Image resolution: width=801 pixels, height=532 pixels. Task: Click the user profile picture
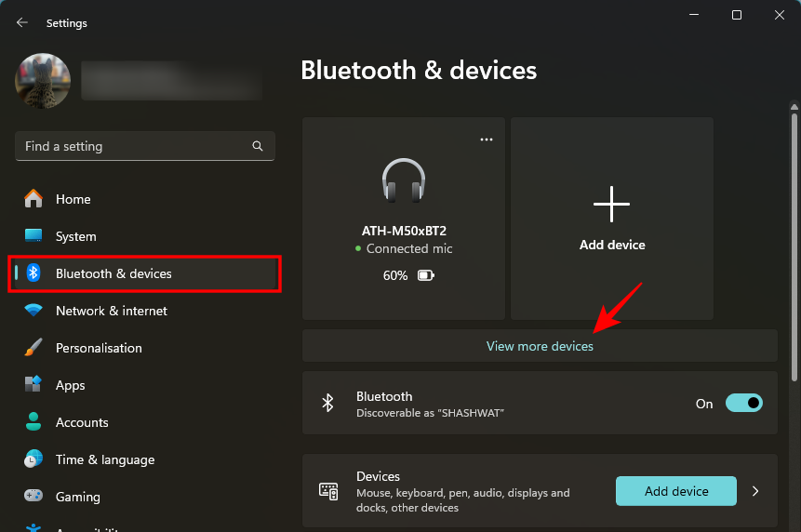coord(43,81)
